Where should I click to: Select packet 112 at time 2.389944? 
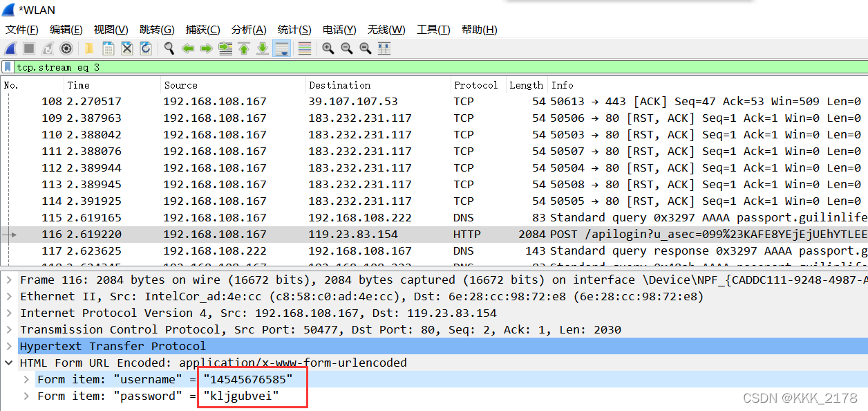coord(434,168)
